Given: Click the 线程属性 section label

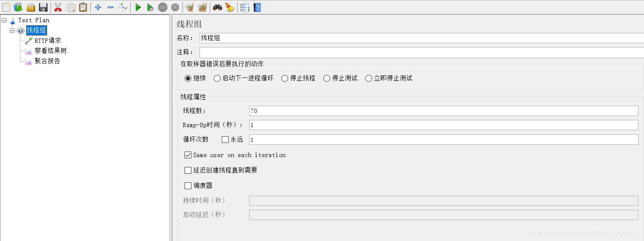Looking at the screenshot, I should [193, 97].
